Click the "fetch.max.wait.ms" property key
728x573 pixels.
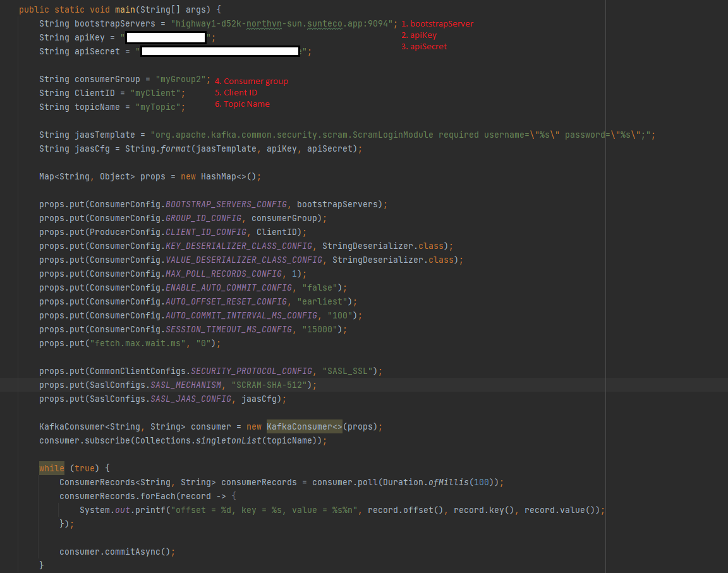(x=138, y=343)
